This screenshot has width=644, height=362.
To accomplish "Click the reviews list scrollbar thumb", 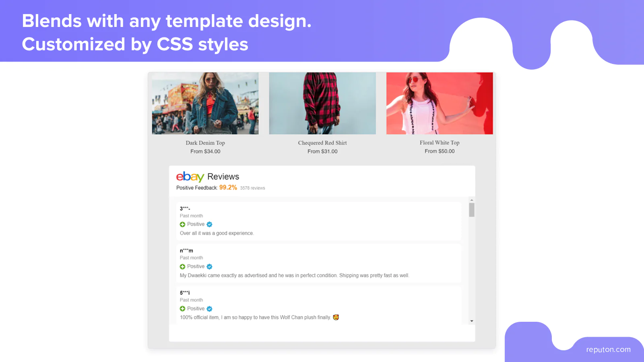I will point(472,210).
